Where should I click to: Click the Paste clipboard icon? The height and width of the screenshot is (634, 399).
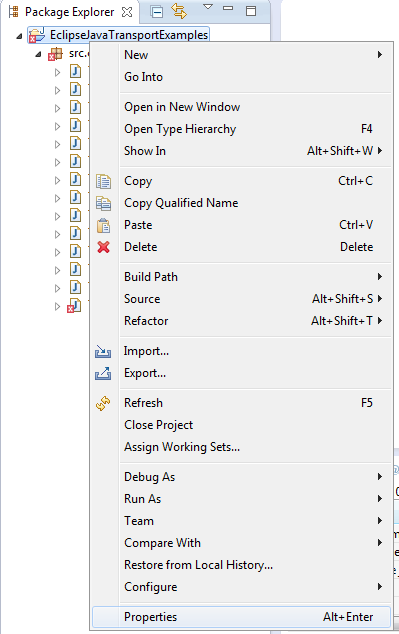tap(103, 225)
